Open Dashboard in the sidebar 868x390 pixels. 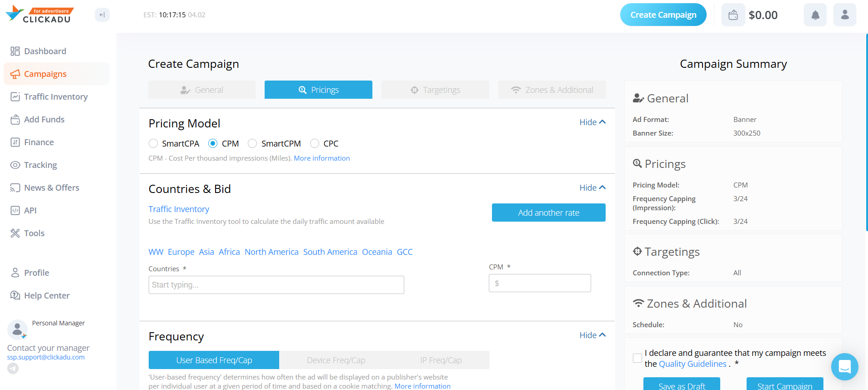(x=45, y=51)
